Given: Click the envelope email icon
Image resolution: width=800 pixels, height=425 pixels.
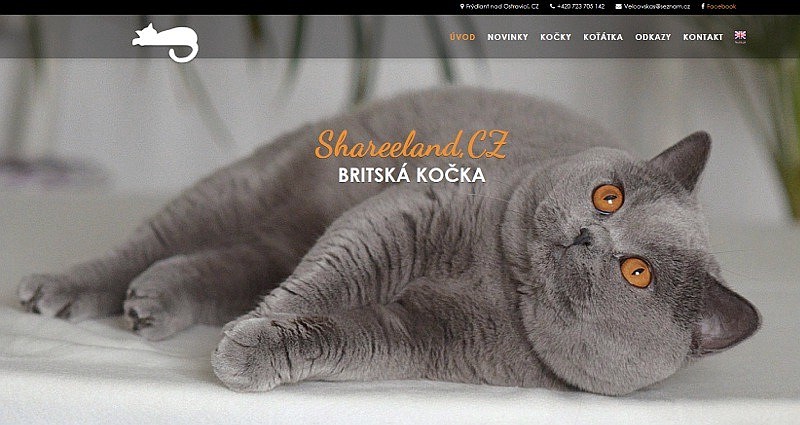Looking at the screenshot, I should pyautogui.click(x=619, y=7).
